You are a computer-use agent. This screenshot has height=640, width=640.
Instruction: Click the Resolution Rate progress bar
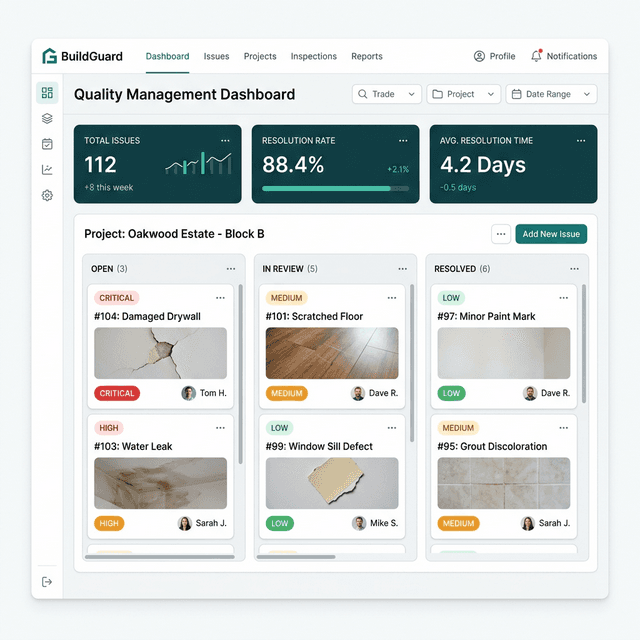tap(335, 188)
